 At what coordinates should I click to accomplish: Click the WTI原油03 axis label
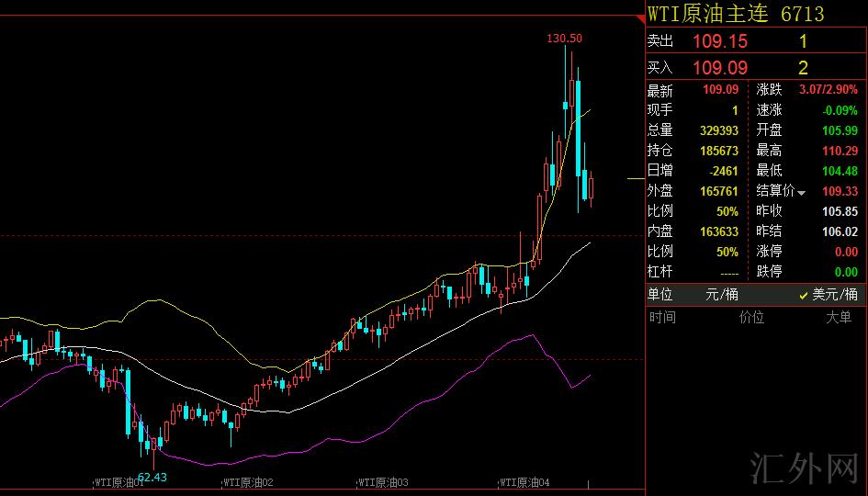[x=383, y=483]
